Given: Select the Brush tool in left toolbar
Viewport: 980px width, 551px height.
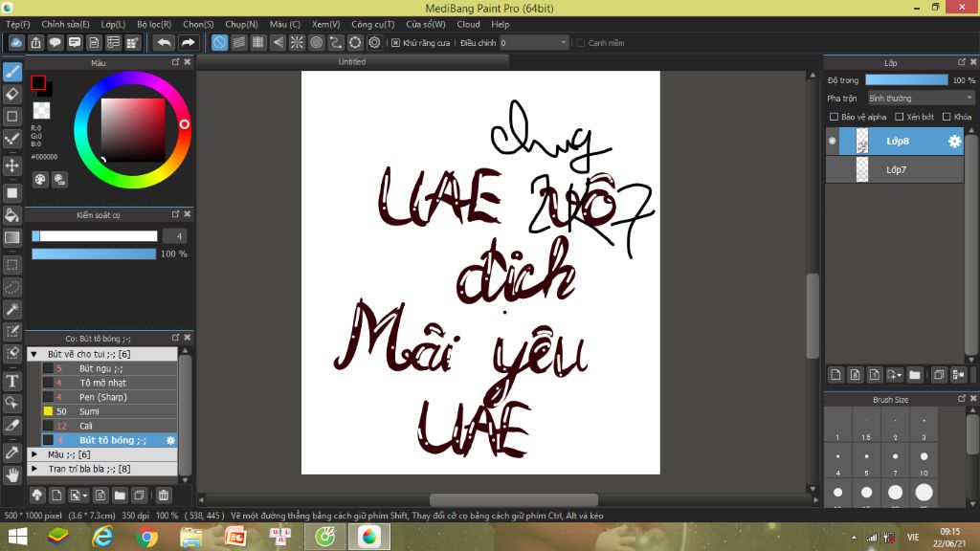Looking at the screenshot, I should (11, 72).
